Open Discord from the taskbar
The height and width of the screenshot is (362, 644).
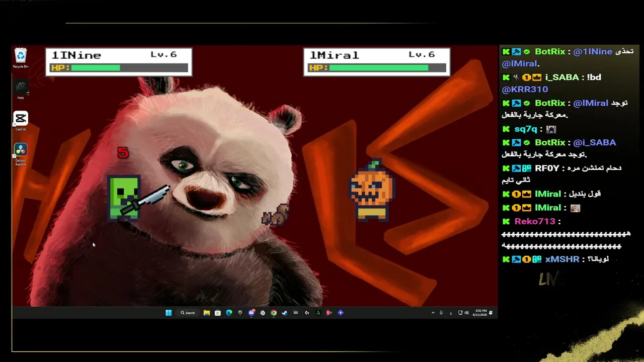pos(252,313)
